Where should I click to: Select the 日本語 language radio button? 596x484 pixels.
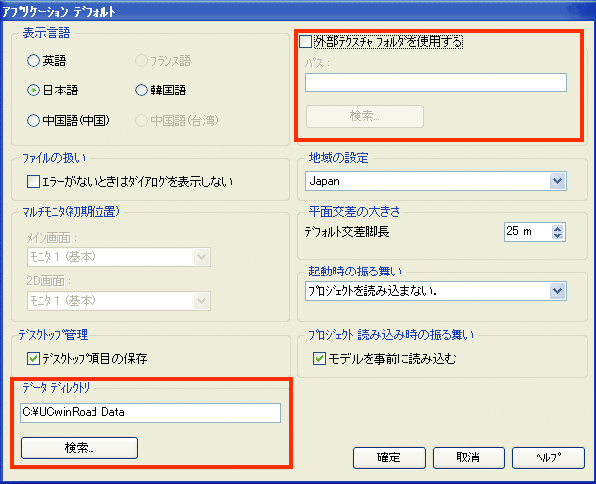pyautogui.click(x=33, y=90)
